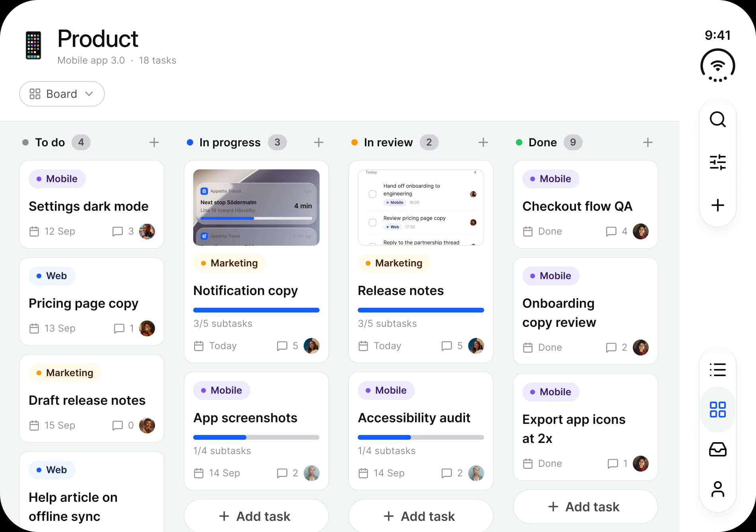Image resolution: width=756 pixels, height=532 pixels.
Task: Select the board grid view icon
Action: click(x=717, y=410)
